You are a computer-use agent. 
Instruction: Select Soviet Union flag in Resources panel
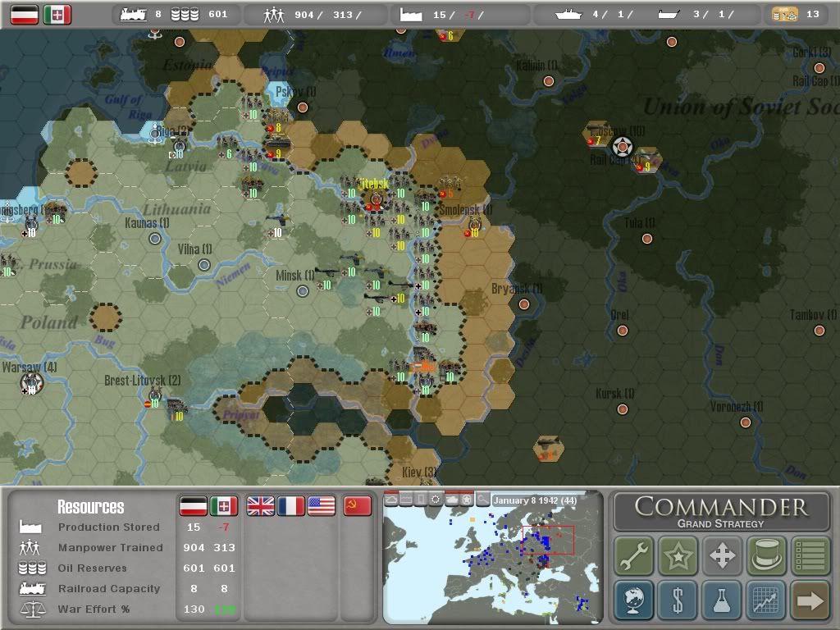[x=358, y=505]
